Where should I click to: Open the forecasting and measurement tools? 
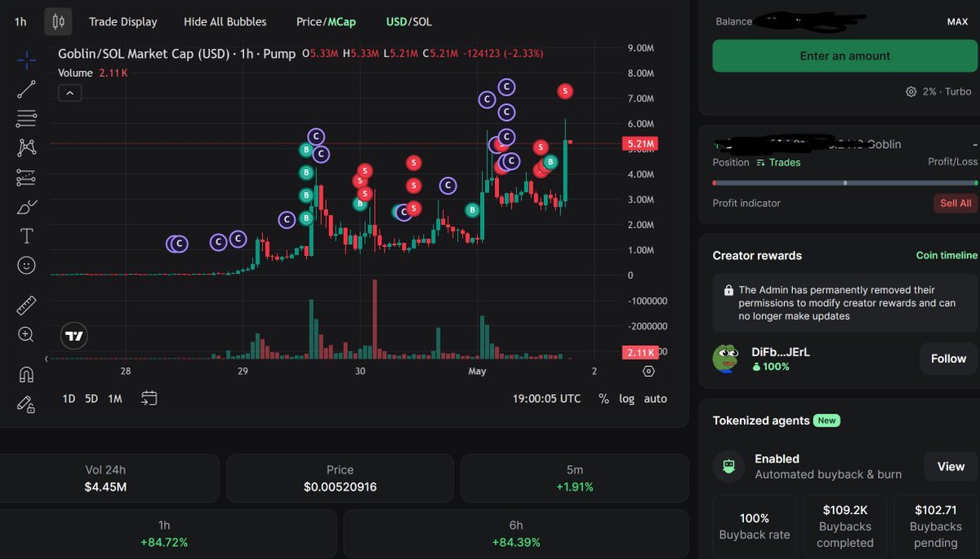(26, 177)
